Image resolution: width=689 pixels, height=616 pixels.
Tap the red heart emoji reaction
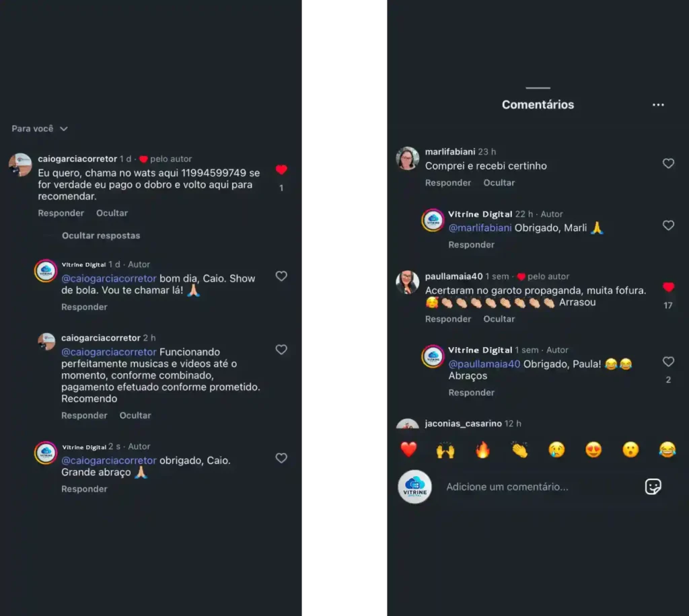pyautogui.click(x=408, y=450)
